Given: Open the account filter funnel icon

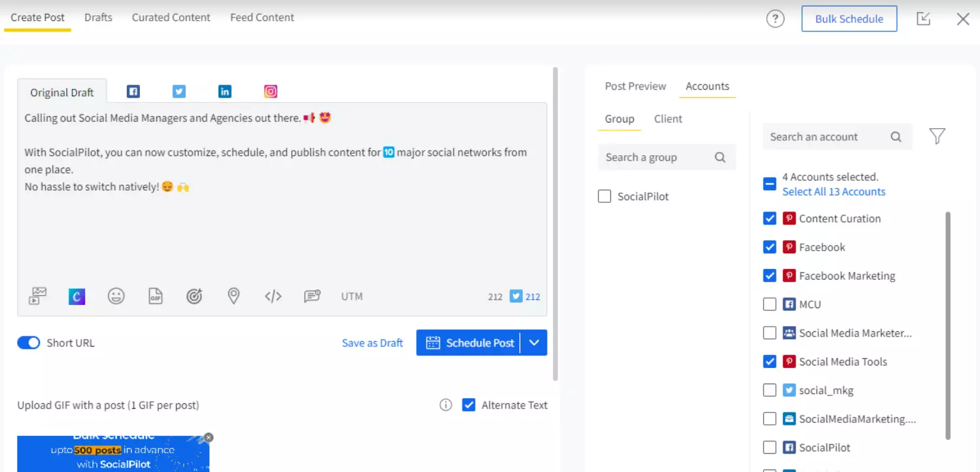Looking at the screenshot, I should click(x=937, y=136).
